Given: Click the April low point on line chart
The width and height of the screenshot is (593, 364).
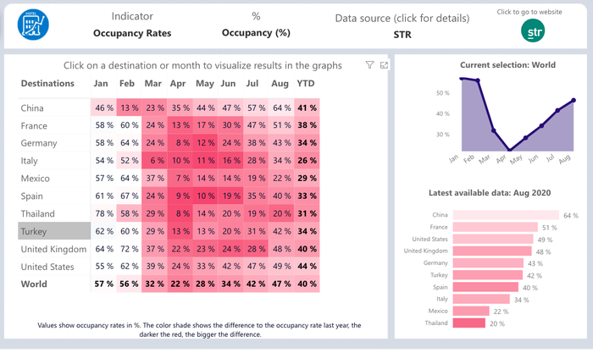Looking at the screenshot, I should tap(509, 150).
